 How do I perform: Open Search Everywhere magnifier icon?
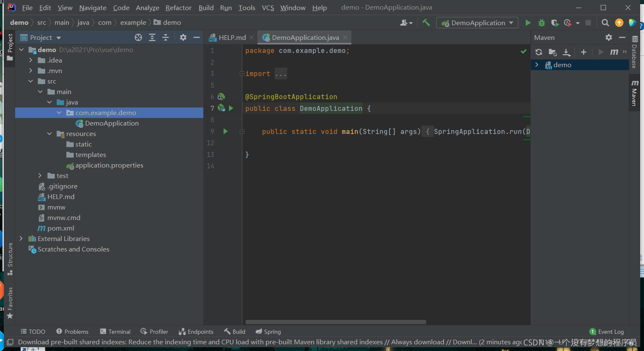(x=605, y=23)
